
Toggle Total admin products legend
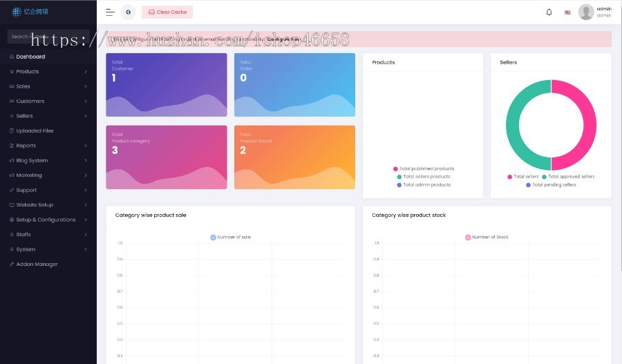424,185
